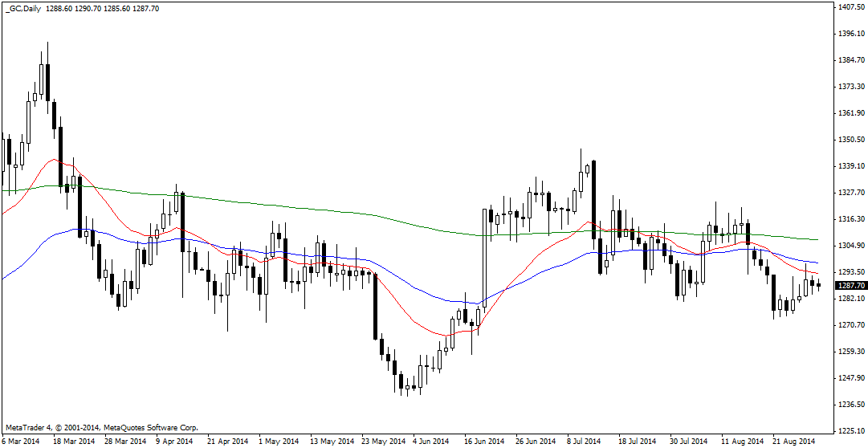Click the 26 Jun 2014 date label

536,442
